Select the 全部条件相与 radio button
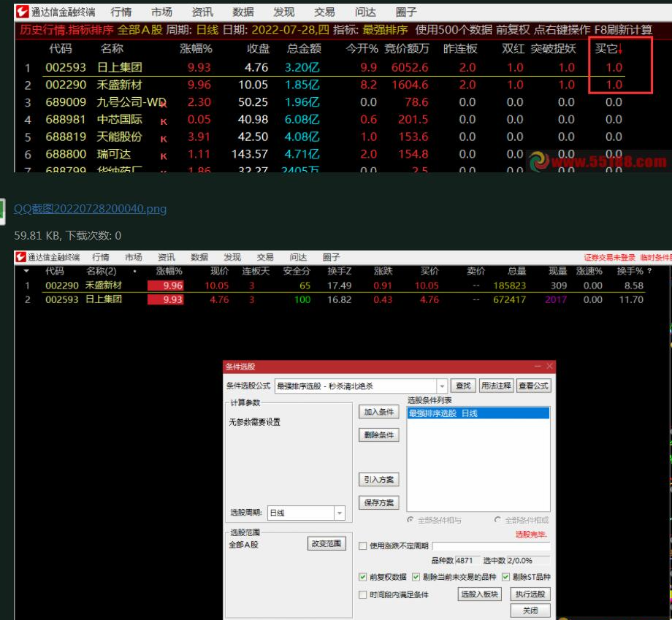Image resolution: width=672 pixels, height=620 pixels. tap(411, 520)
